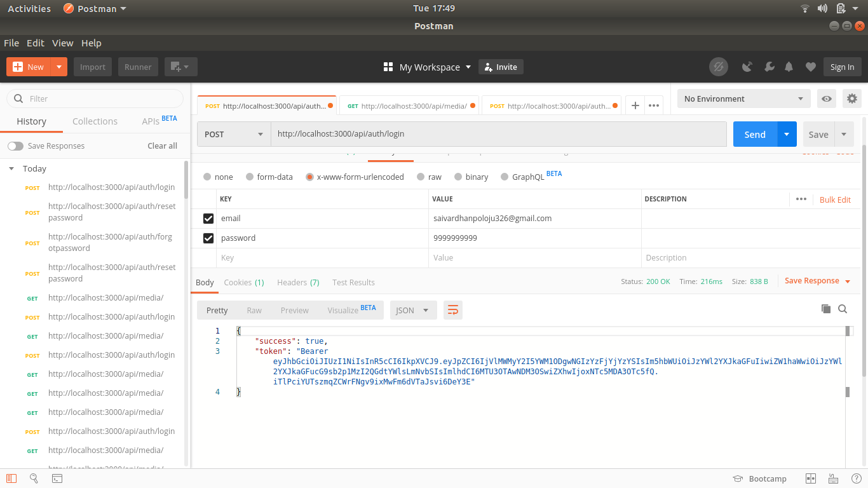
Task: Click the history Filter search field
Action: coord(95,98)
